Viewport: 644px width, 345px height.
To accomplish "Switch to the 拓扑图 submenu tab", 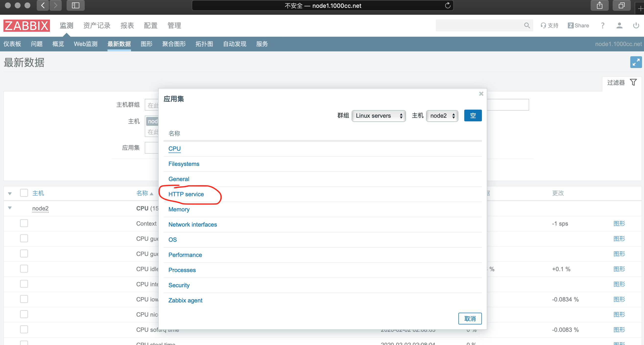I will [204, 44].
